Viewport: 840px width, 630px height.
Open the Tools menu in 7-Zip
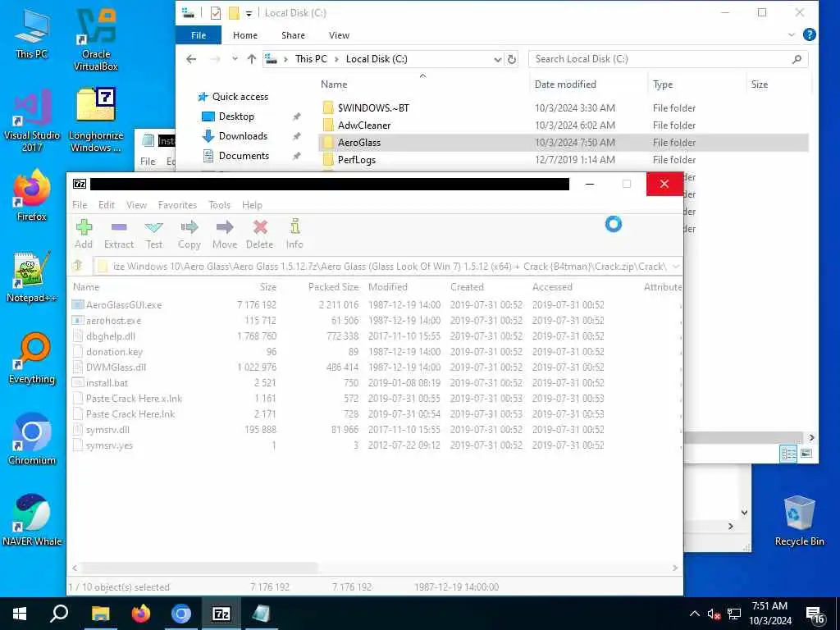click(219, 204)
